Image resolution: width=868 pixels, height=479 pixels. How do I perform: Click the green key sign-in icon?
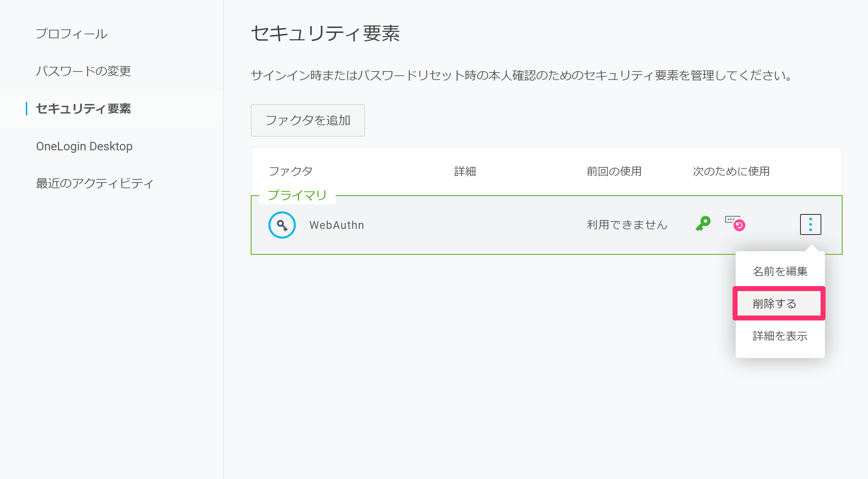coord(703,224)
